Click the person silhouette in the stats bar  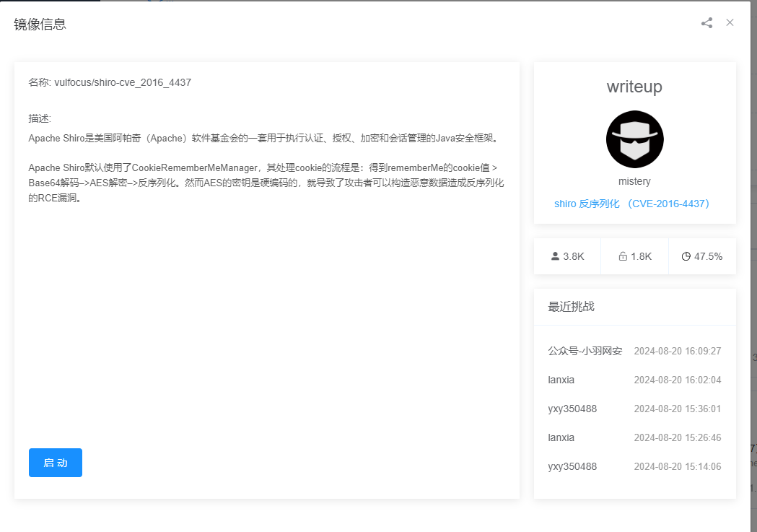click(x=555, y=256)
